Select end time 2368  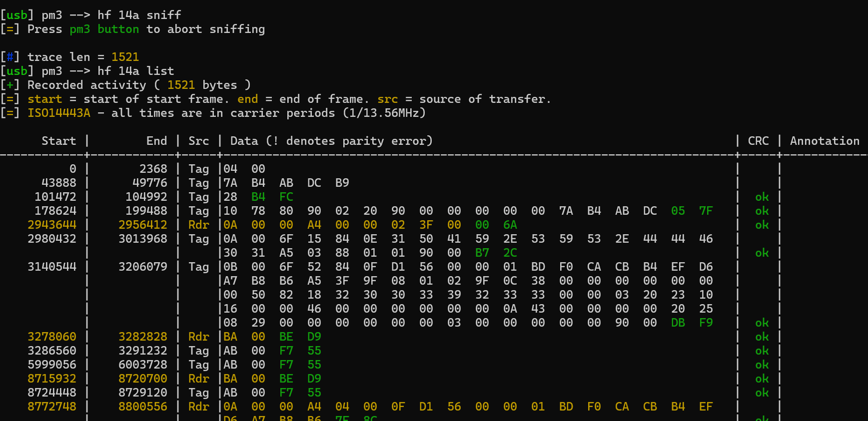point(153,169)
